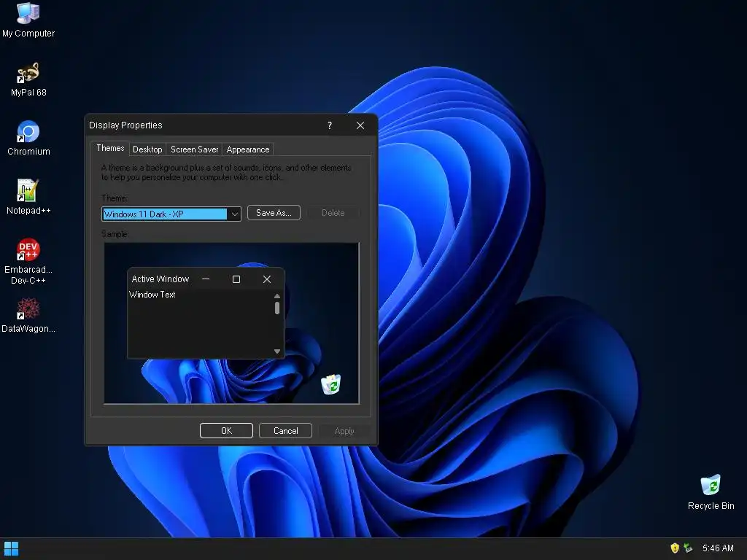Click the 5:46 AM taskbar clock
This screenshot has width=747, height=560.
[x=718, y=548]
